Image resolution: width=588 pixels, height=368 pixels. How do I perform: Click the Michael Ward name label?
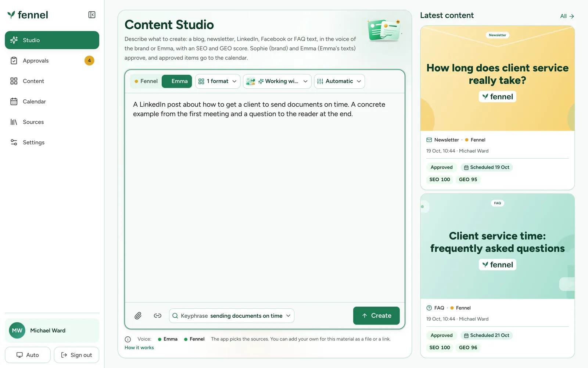[x=48, y=330]
